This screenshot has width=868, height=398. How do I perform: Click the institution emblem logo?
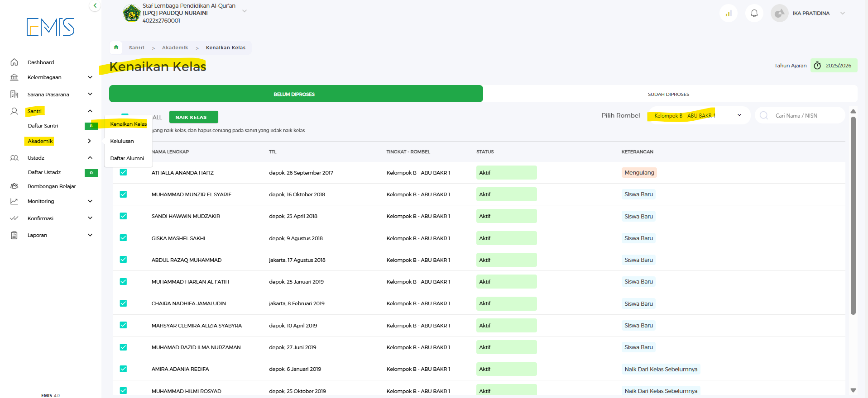tap(131, 13)
